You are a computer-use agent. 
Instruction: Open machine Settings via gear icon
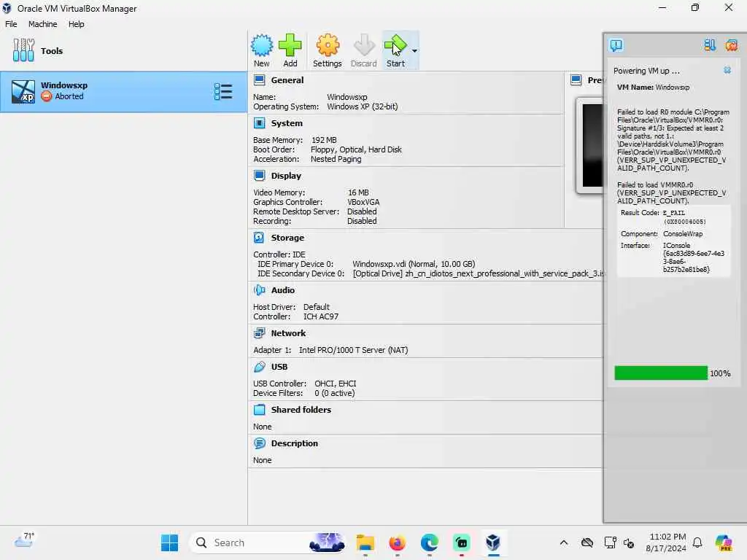point(328,45)
